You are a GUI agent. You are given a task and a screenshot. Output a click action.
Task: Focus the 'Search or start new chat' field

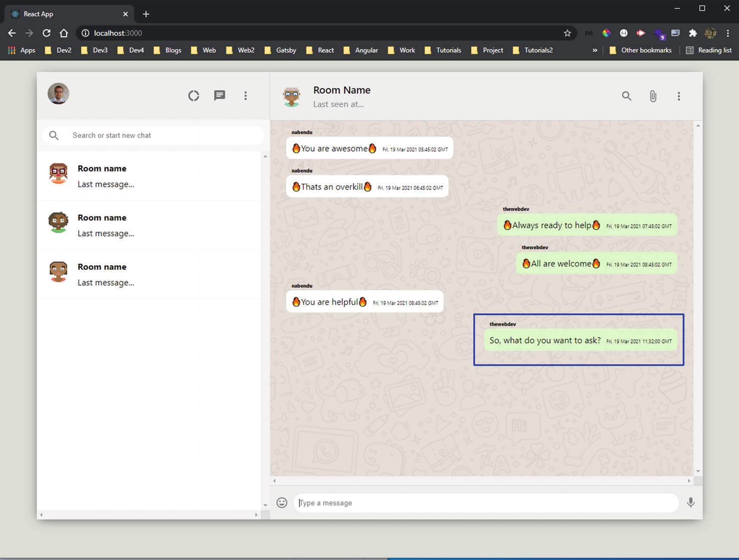[x=164, y=135]
